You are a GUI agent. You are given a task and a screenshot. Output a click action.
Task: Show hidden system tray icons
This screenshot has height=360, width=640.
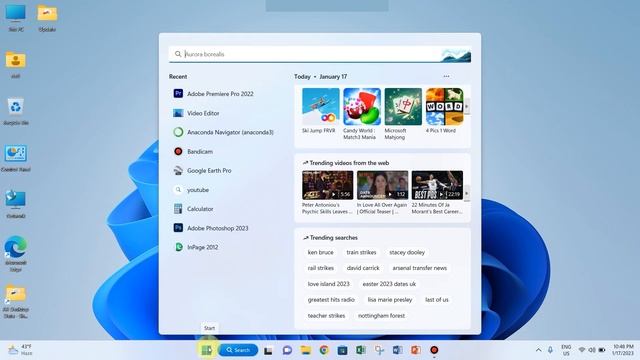(x=538, y=350)
